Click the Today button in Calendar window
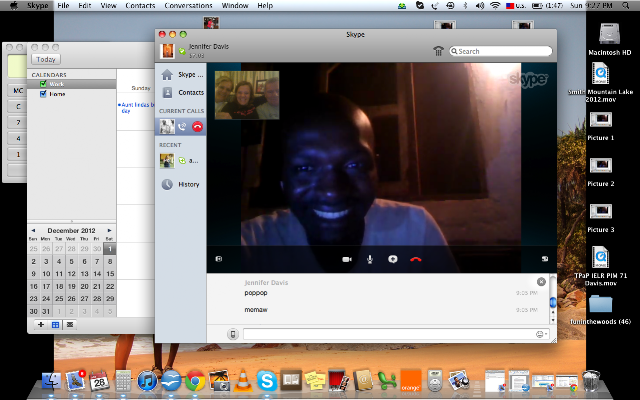 [x=46, y=59]
